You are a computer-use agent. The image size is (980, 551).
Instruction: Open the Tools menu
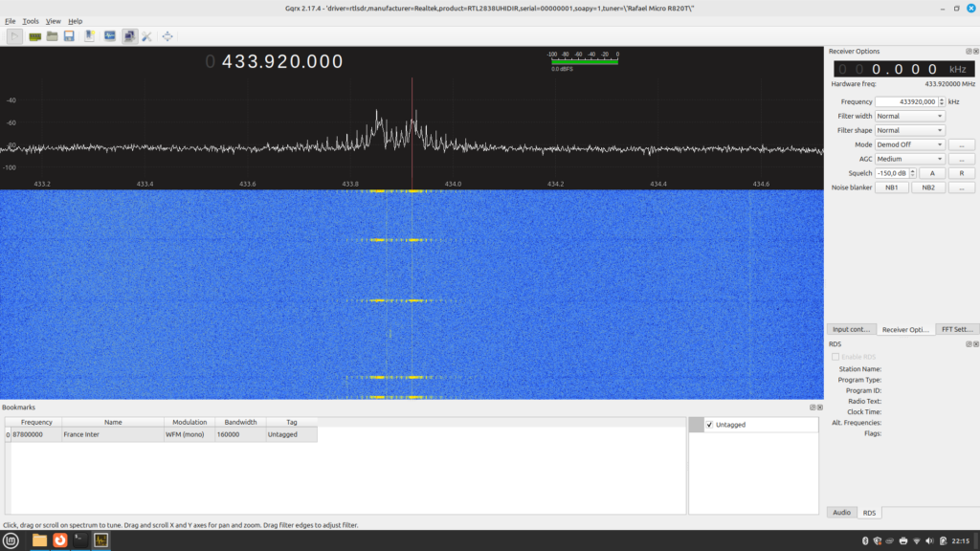pos(31,21)
